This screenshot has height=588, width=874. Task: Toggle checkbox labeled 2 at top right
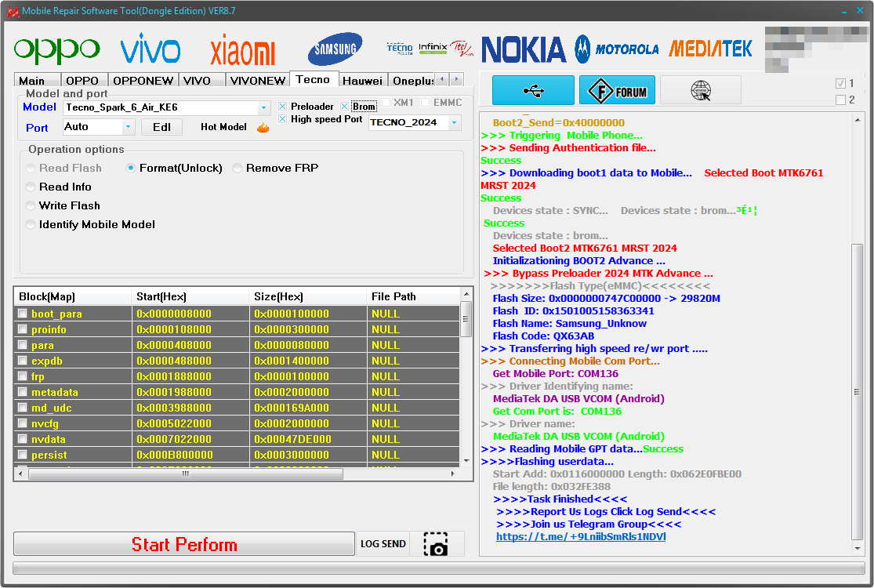[840, 100]
